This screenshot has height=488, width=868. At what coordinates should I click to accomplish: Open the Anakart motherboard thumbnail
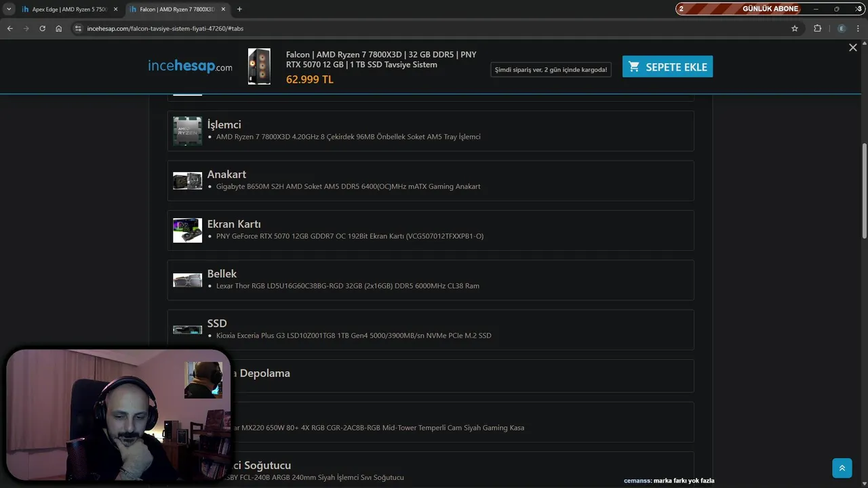[x=187, y=181]
